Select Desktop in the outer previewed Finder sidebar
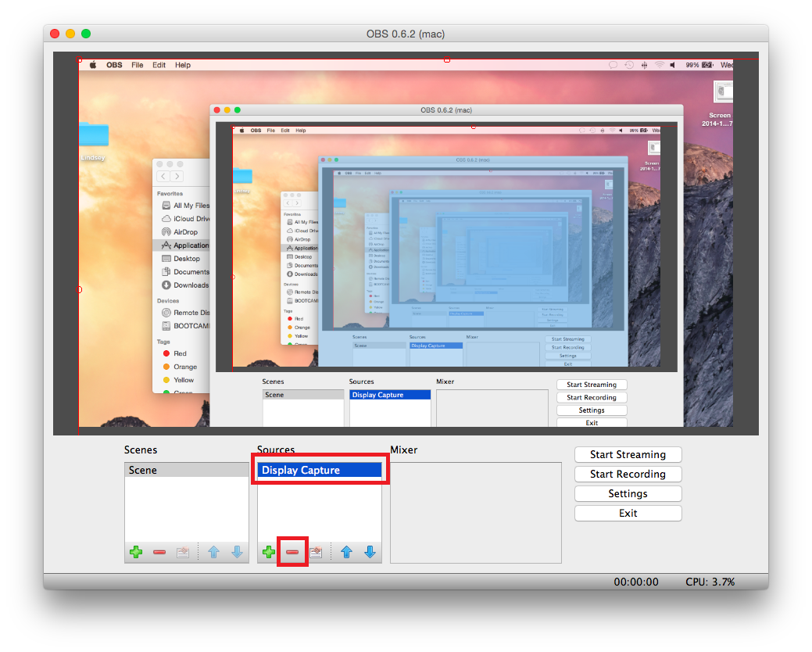This screenshot has width=812, height=652. [x=181, y=259]
